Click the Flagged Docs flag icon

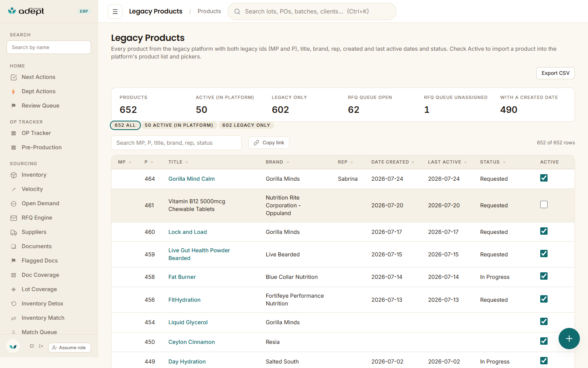pos(13,261)
